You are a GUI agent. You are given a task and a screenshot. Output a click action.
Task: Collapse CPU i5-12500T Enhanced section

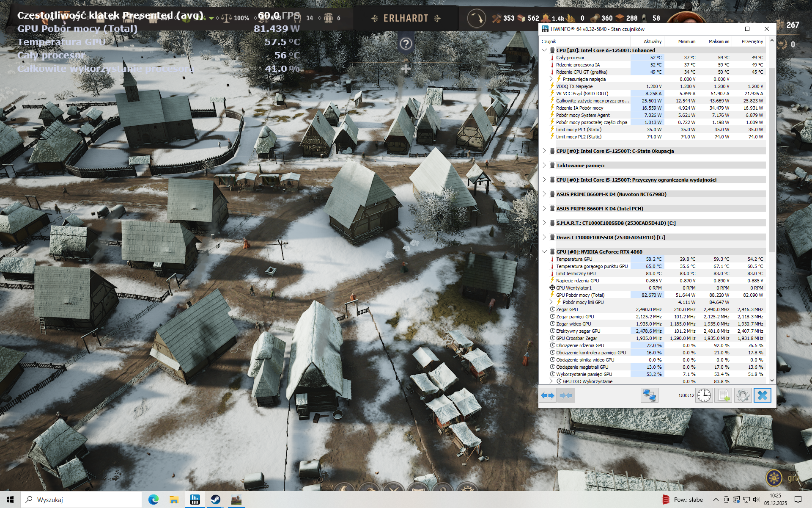point(544,50)
